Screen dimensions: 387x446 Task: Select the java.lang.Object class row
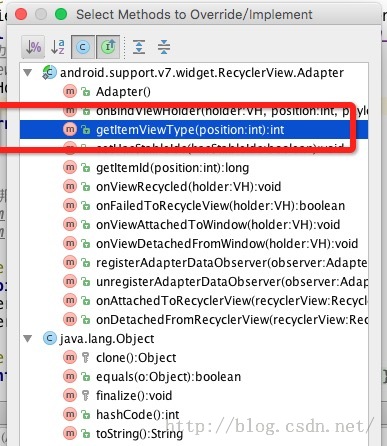pyautogui.click(x=194, y=339)
